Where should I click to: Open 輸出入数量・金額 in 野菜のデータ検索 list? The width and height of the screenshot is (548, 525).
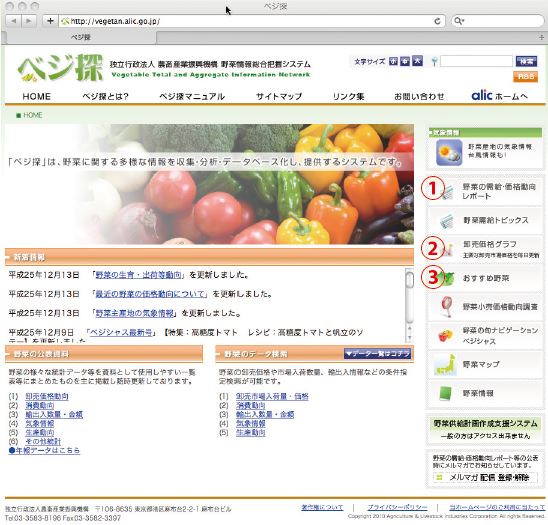pos(265,415)
